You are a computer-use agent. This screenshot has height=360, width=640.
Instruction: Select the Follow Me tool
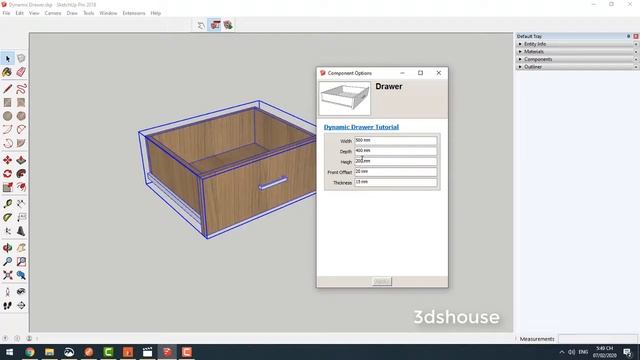(x=21, y=173)
